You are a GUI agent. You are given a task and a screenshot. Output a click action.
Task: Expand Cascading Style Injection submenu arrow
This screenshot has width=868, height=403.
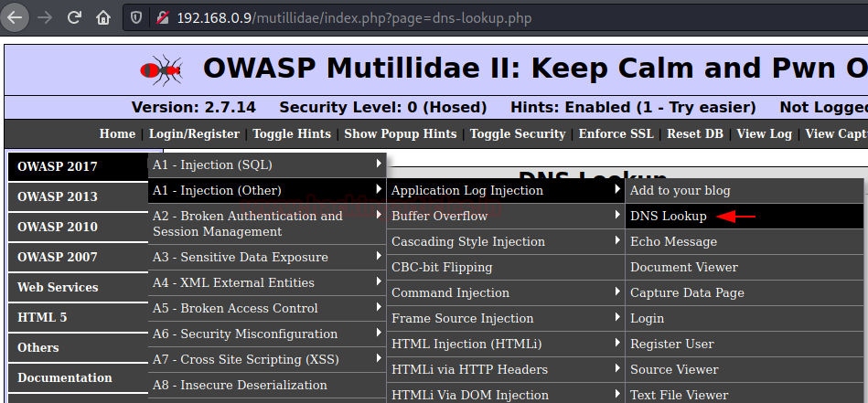point(617,240)
